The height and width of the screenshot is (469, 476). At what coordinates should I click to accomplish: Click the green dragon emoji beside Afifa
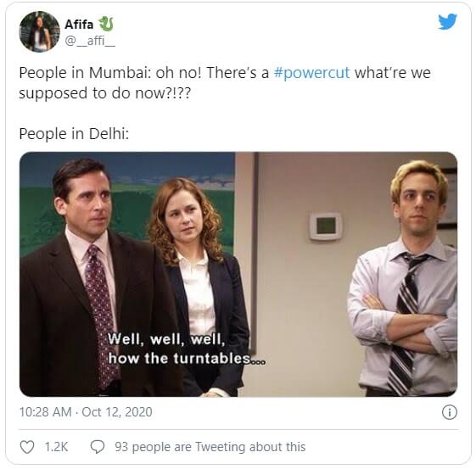[x=106, y=24]
